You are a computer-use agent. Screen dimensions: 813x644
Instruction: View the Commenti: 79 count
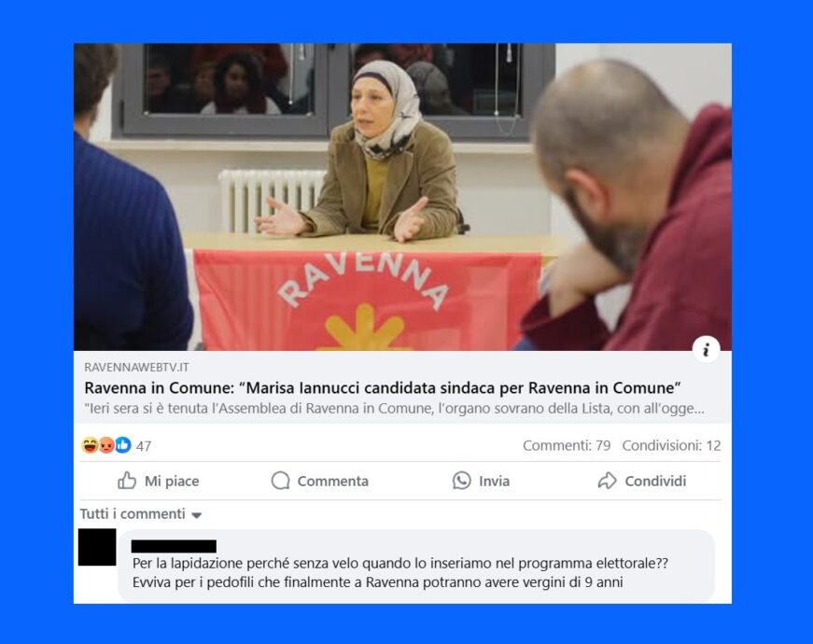567,445
